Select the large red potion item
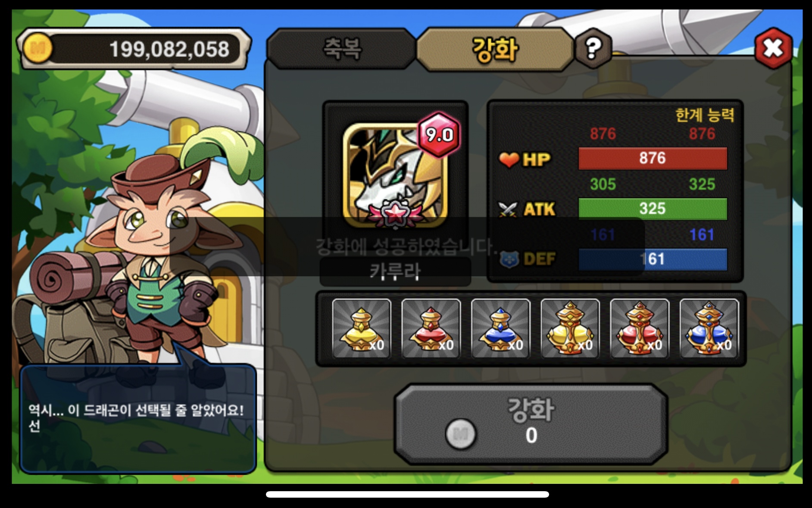Image resolution: width=812 pixels, height=508 pixels. click(x=640, y=328)
